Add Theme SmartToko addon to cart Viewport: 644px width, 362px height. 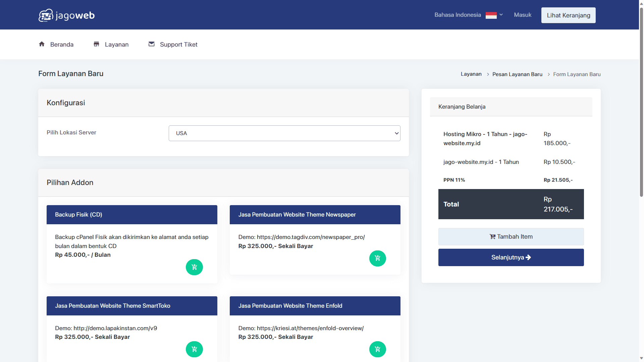click(x=194, y=349)
